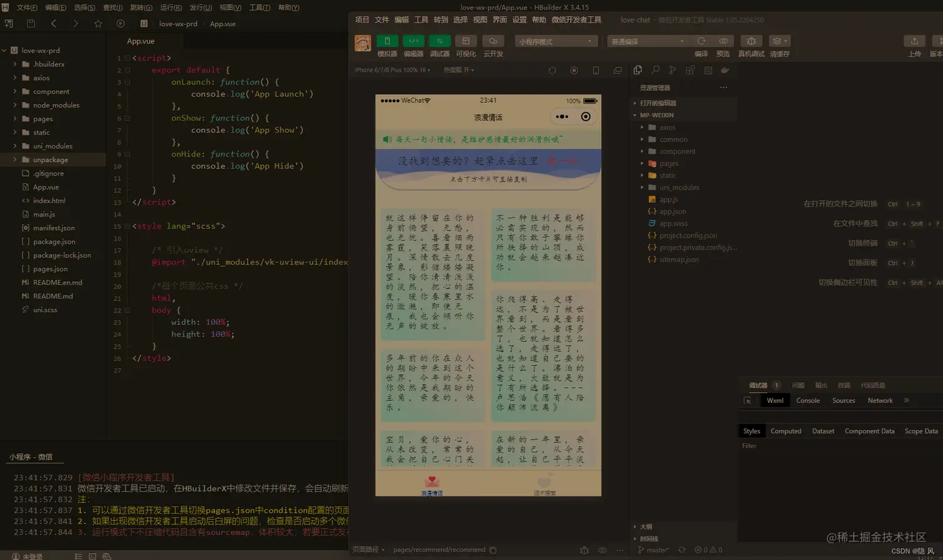Click the 真机调试 real device debug icon

click(751, 41)
